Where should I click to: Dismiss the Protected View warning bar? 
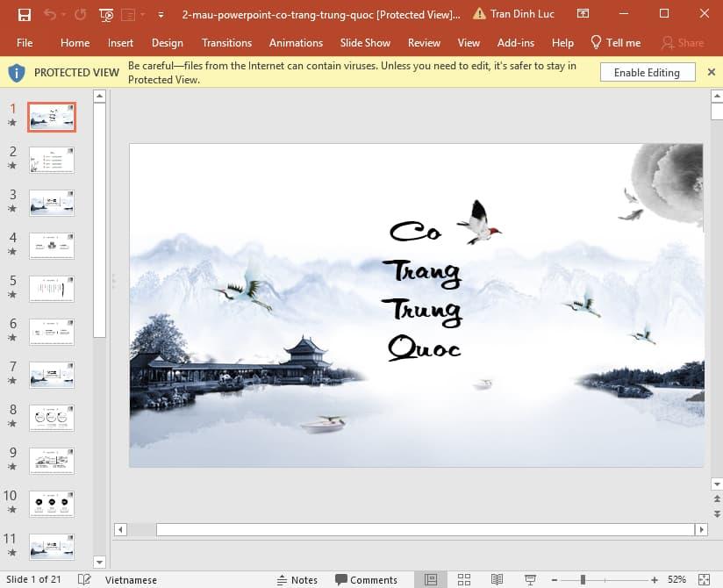point(711,72)
